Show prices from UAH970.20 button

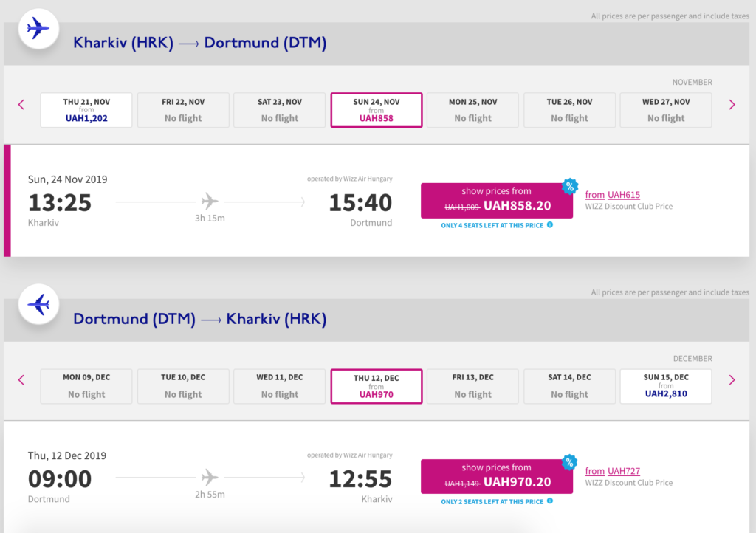tap(496, 477)
